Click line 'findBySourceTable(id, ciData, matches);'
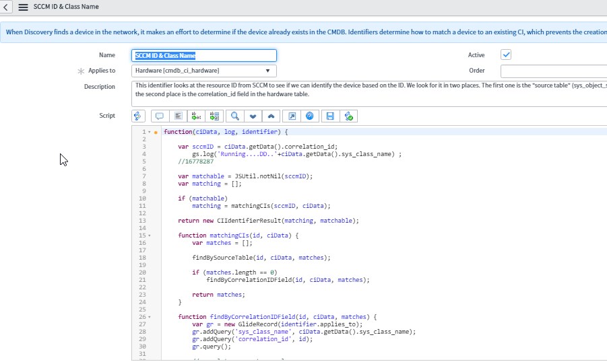 click(261, 258)
